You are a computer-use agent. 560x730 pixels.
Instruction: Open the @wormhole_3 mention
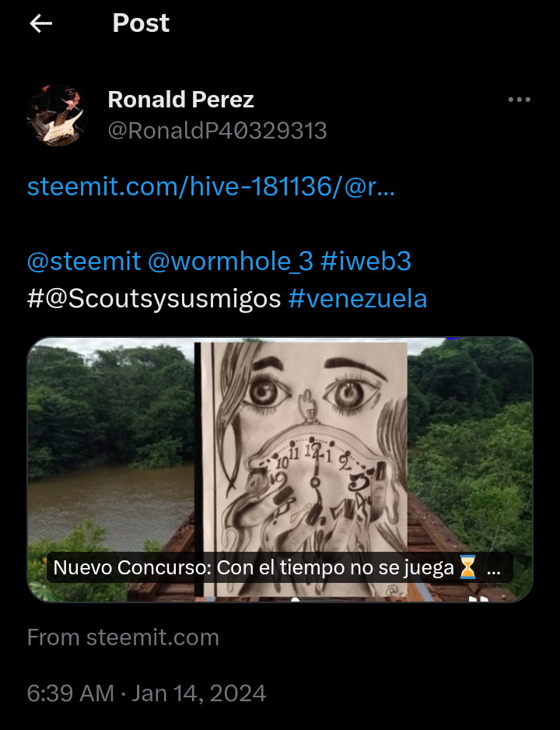click(x=231, y=261)
